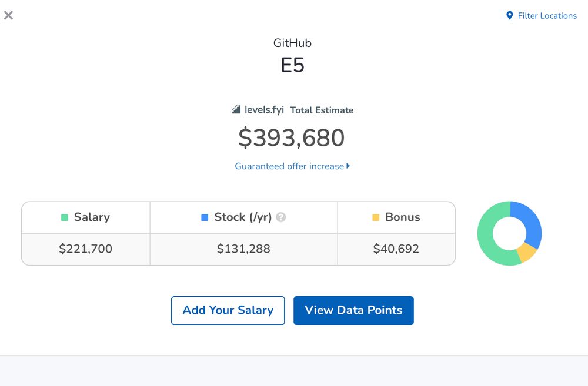Close the compensation details panel
588x386 pixels.
point(8,15)
